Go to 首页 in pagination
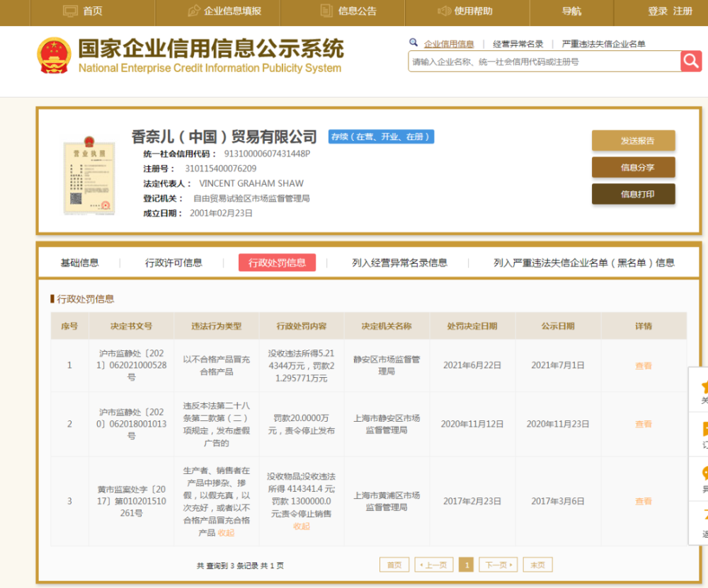The width and height of the screenshot is (708, 588). pos(394,565)
